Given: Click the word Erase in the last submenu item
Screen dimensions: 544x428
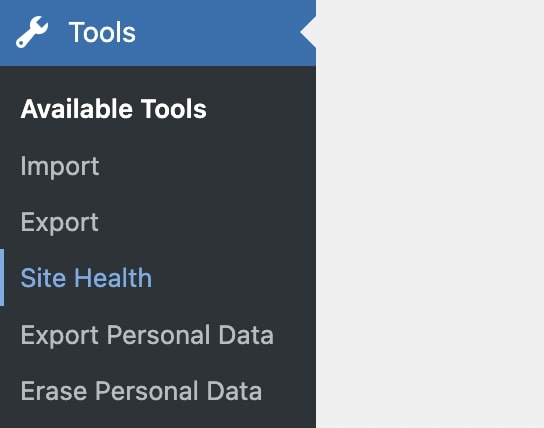Looking at the screenshot, I should coord(54,391).
